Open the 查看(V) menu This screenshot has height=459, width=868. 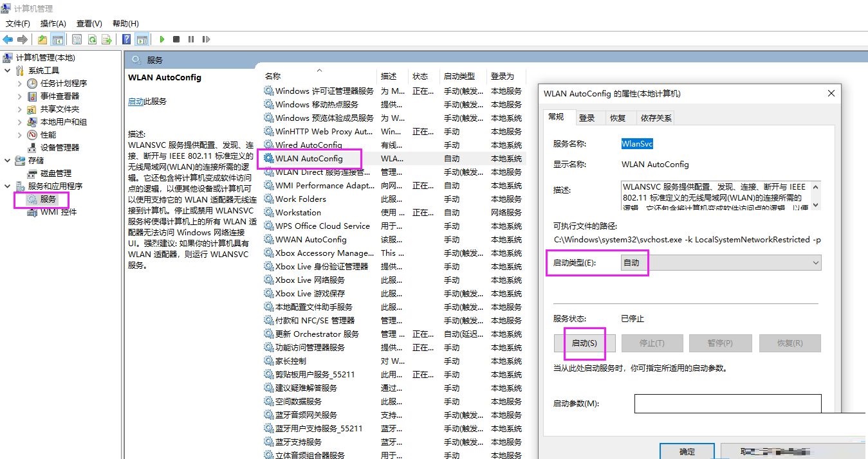[88, 23]
